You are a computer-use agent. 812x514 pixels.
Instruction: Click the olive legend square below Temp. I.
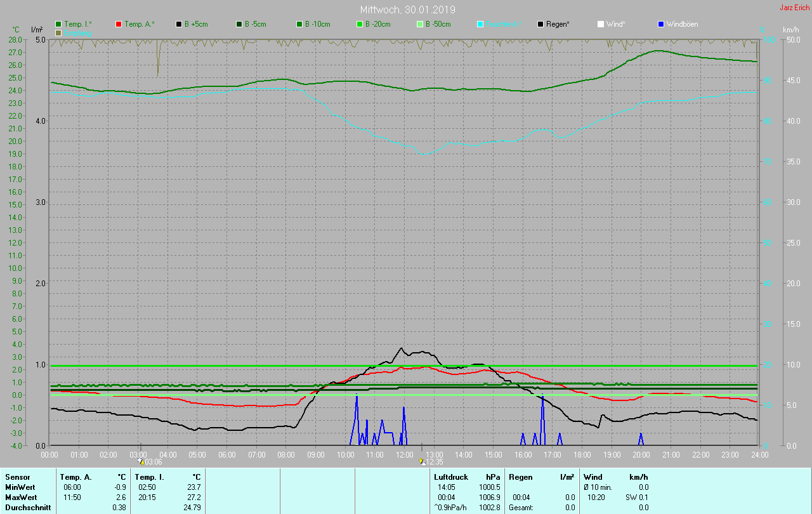[58, 32]
